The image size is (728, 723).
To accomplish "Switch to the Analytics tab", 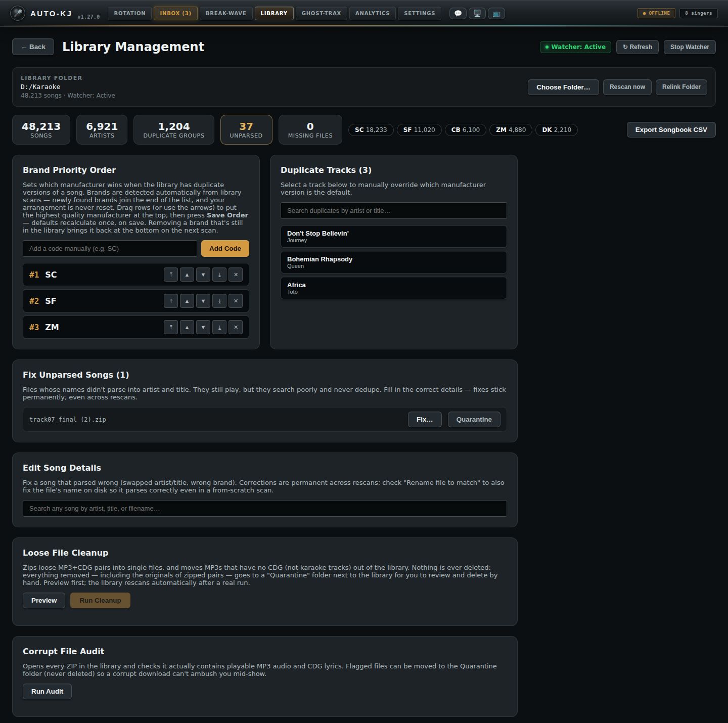I will (x=373, y=13).
